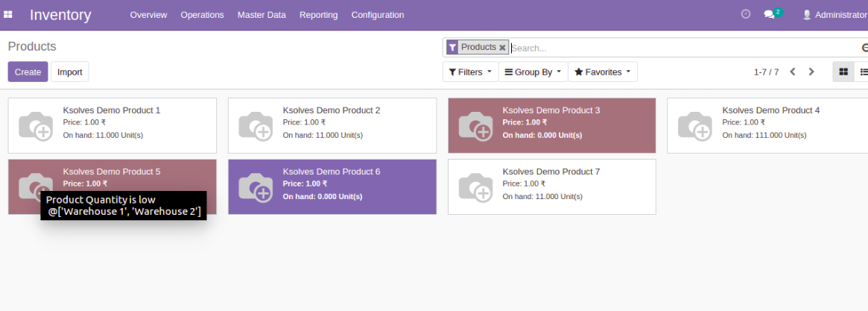Open Ksolves Demo Product 3 title
This screenshot has height=311, width=868.
[x=551, y=110]
